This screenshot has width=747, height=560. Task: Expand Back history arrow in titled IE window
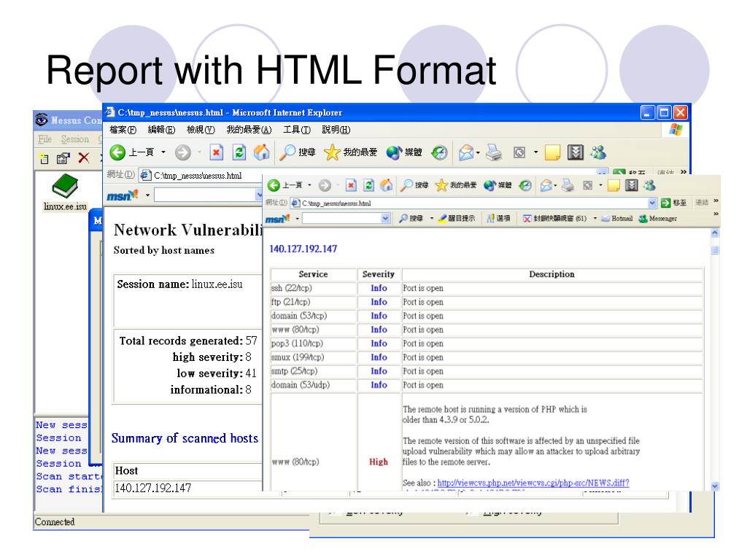163,152
